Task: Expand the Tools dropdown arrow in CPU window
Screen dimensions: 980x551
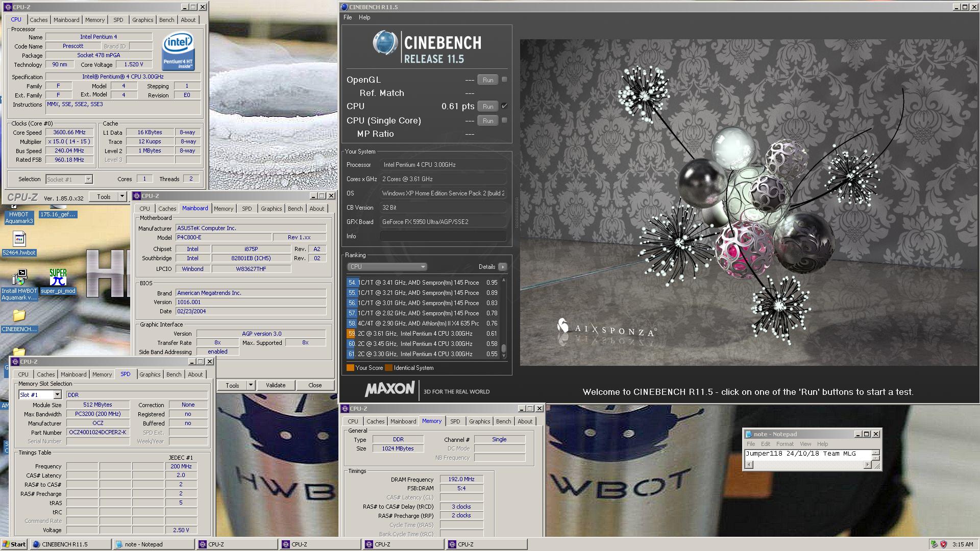Action: tap(122, 196)
